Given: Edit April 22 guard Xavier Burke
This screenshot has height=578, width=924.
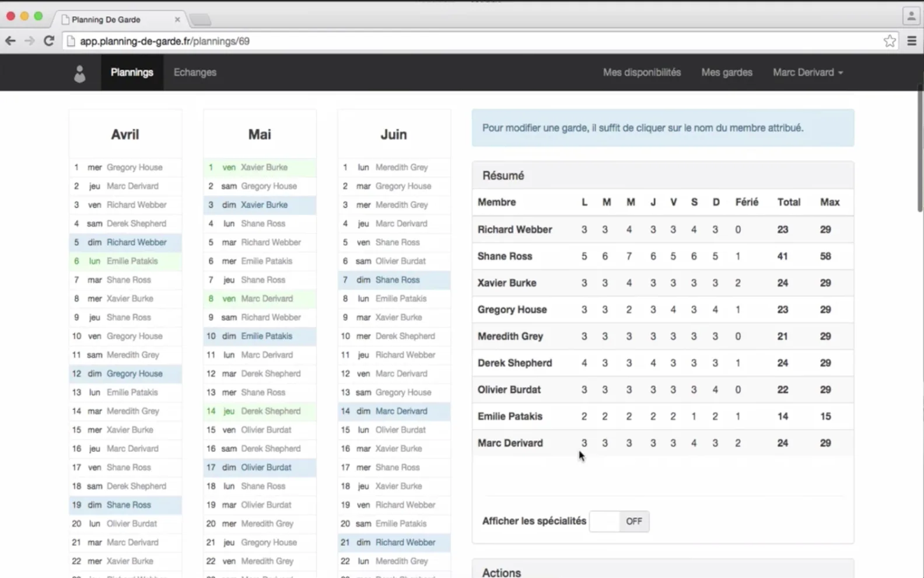Looking at the screenshot, I should coord(129,561).
